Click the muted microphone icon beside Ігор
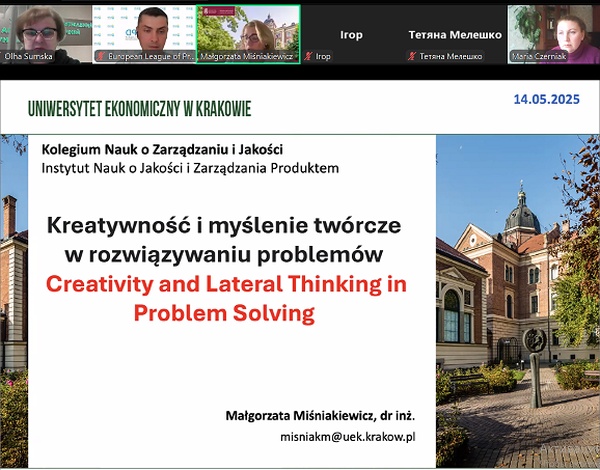 pyautogui.click(x=308, y=57)
